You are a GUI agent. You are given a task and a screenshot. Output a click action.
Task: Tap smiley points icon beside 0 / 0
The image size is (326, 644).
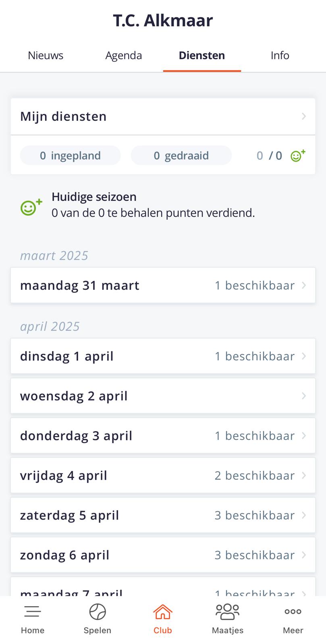[298, 155]
